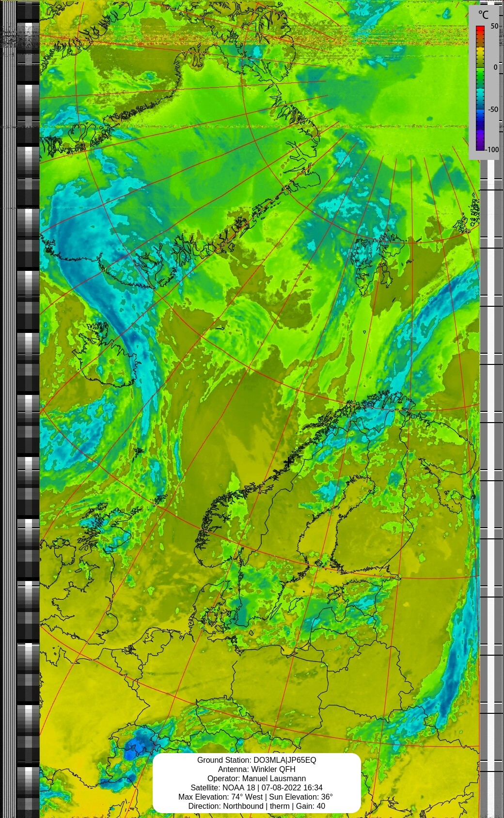Click the -50 value on temperature scale
This screenshot has width=504, height=818.
pyautogui.click(x=493, y=110)
